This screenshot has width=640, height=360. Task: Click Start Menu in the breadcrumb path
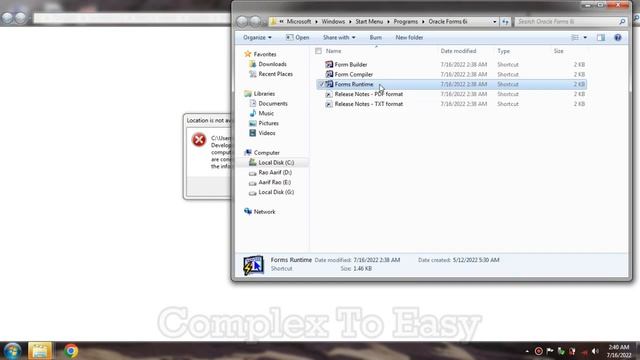(369, 22)
